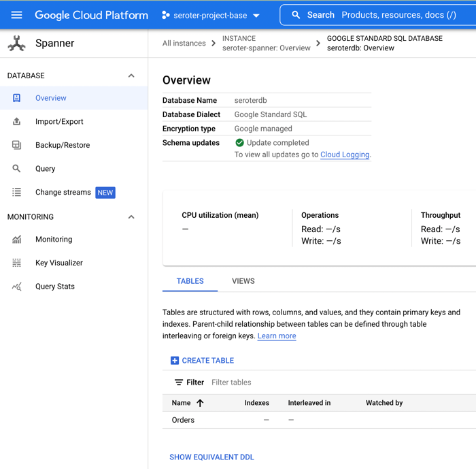476x469 pixels.
Task: Click the Change streams list icon
Action: [16, 193]
